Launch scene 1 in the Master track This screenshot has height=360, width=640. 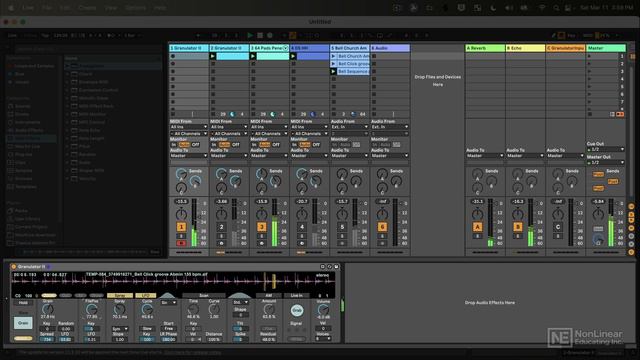coord(589,56)
